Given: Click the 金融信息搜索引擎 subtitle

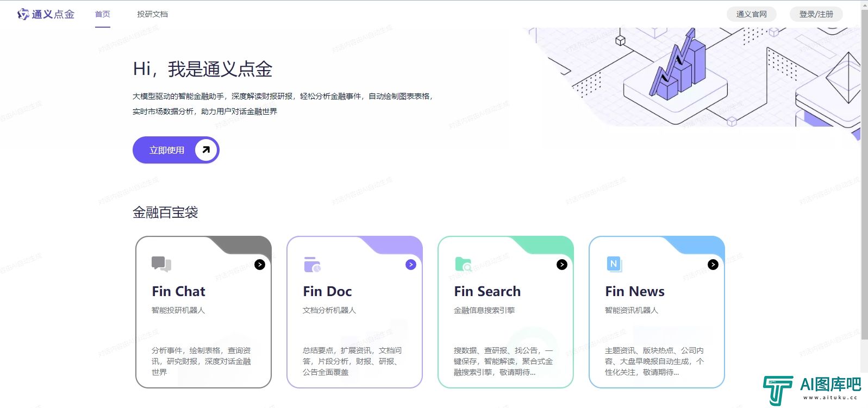Looking at the screenshot, I should coord(484,310).
